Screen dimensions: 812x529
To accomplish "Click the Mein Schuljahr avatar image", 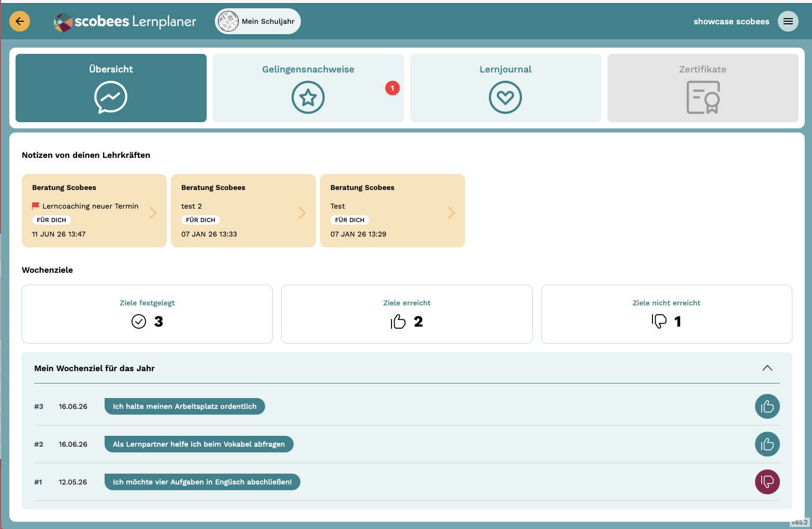I will pos(228,21).
